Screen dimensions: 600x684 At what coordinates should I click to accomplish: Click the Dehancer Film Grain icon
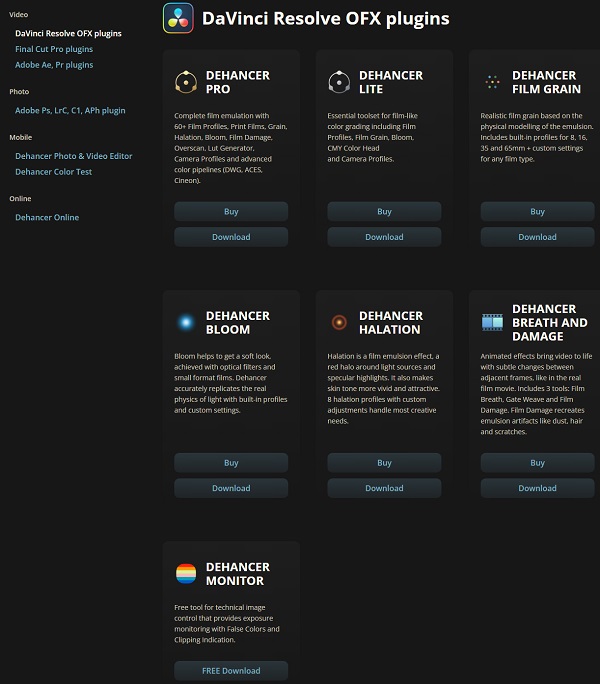point(491,82)
